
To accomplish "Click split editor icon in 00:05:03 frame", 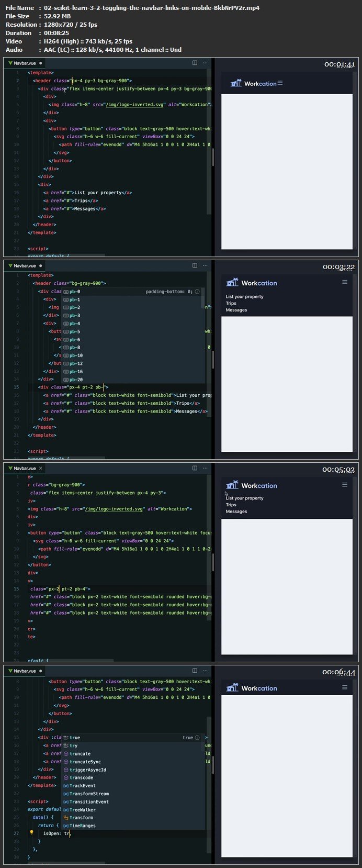I will [x=195, y=468].
